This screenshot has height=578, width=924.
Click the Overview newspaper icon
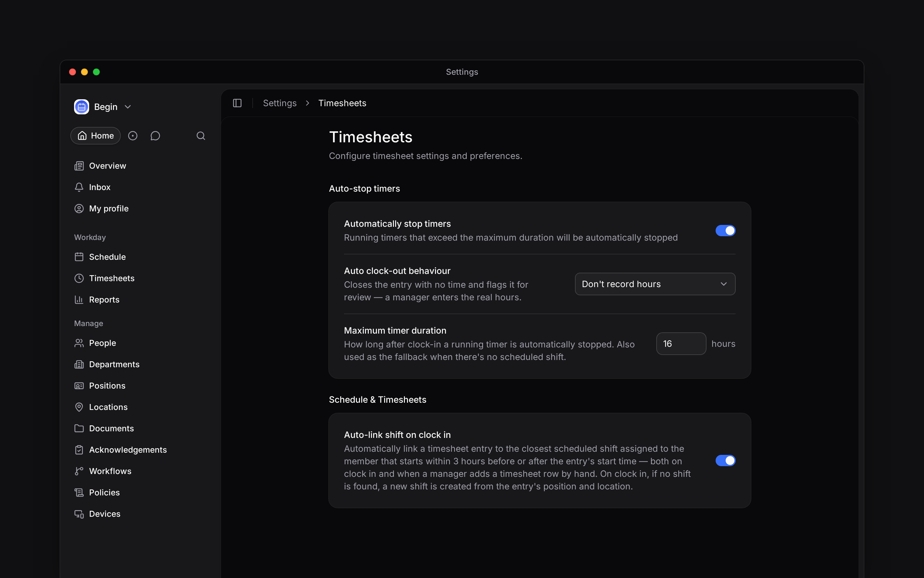click(x=79, y=166)
